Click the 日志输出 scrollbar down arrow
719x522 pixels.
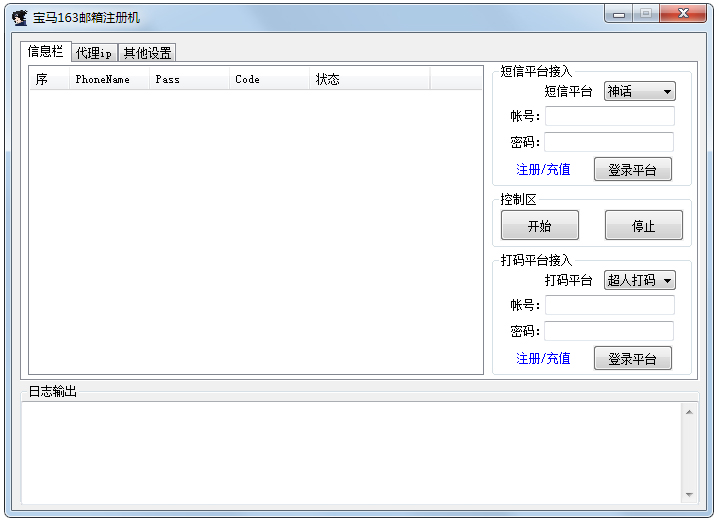689,495
